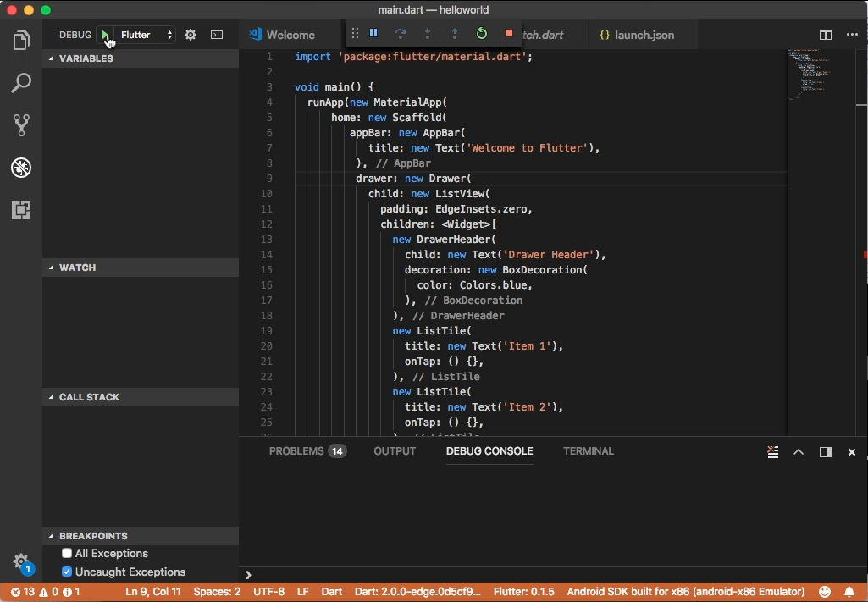Select device Android SDK built for x86
Screen dimensions: 868x602
686,592
